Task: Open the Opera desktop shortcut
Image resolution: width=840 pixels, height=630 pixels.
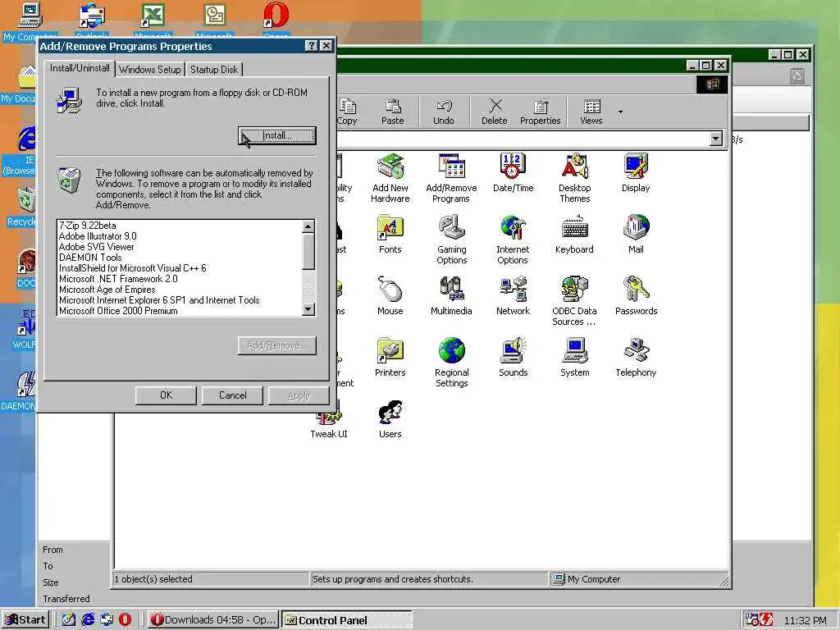Action: pos(276,21)
